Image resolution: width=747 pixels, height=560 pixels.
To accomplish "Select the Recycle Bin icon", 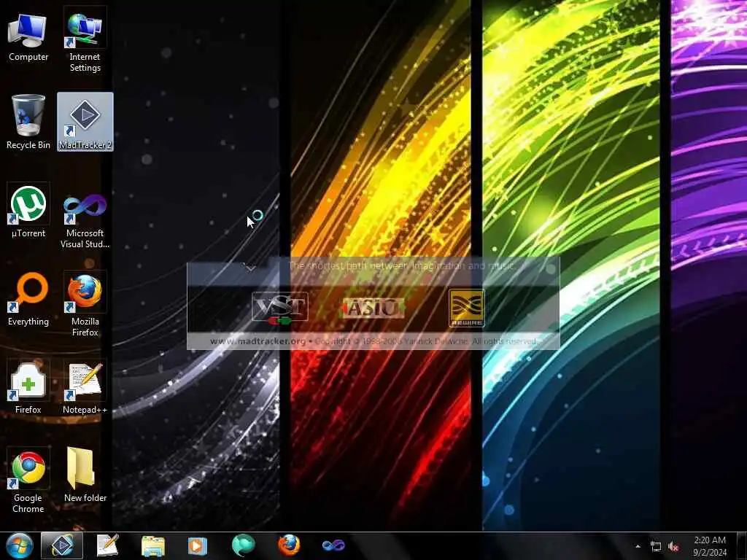I will (x=28, y=122).
